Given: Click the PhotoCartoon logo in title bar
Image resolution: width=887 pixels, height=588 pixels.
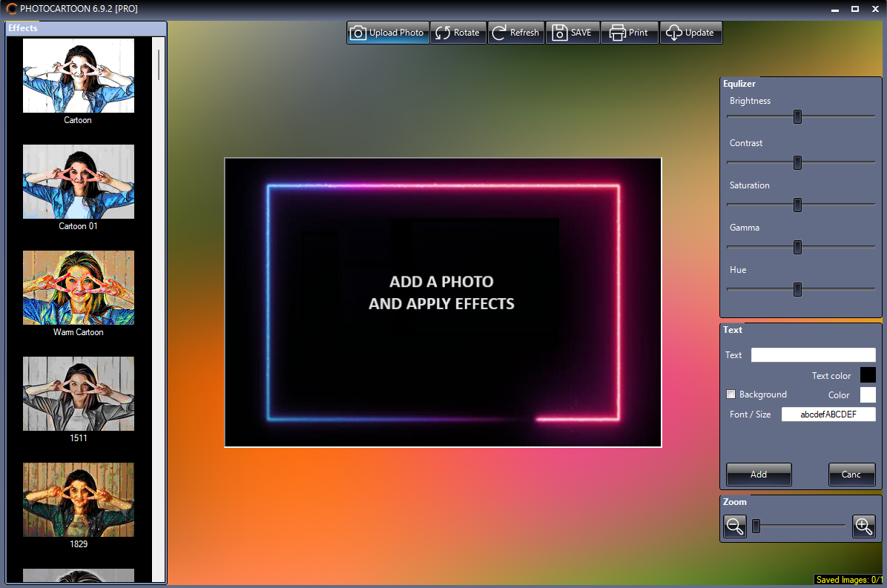Looking at the screenshot, I should [x=12, y=8].
